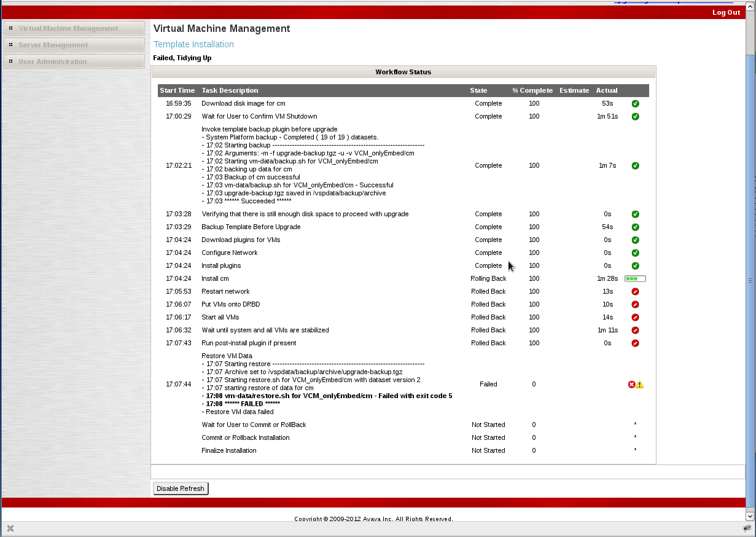Click the X icon in the bottom-left status bar
The image size is (756, 537).
10,528
